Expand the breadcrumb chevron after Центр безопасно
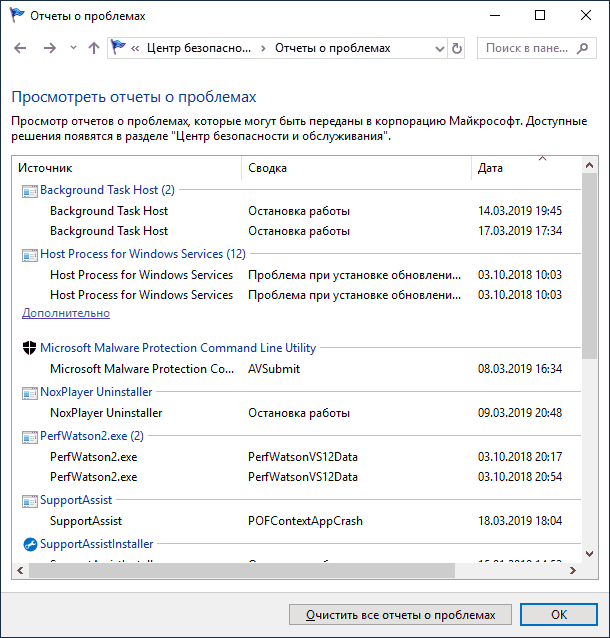The width and height of the screenshot is (610, 638). pyautogui.click(x=263, y=48)
